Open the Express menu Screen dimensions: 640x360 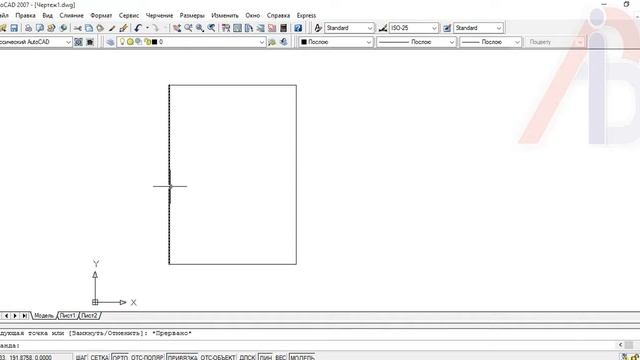(306, 16)
